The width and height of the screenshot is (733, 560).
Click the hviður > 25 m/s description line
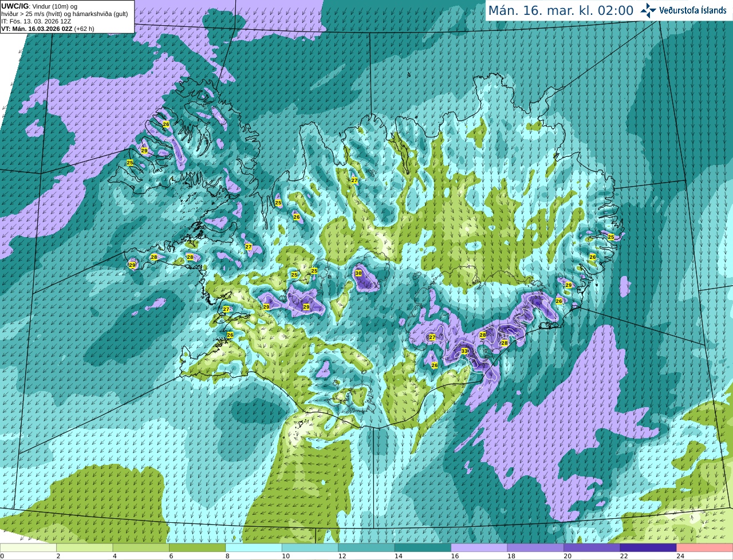65,14
